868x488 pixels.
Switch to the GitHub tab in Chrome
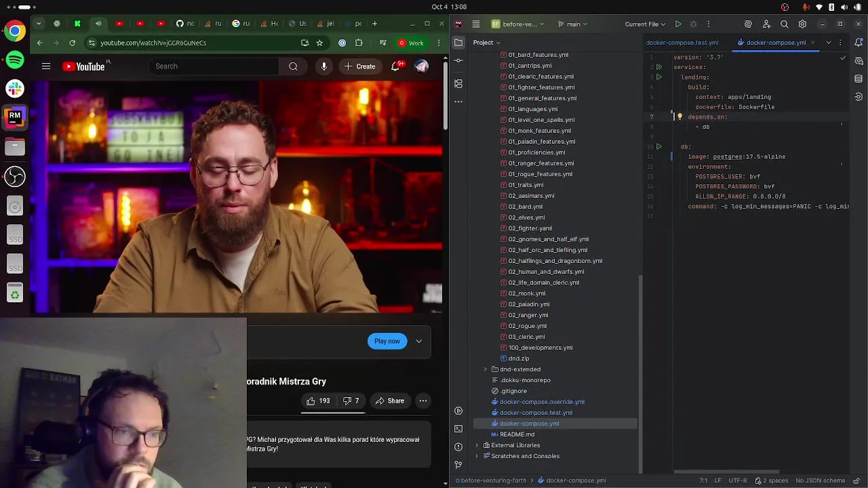pos(184,24)
